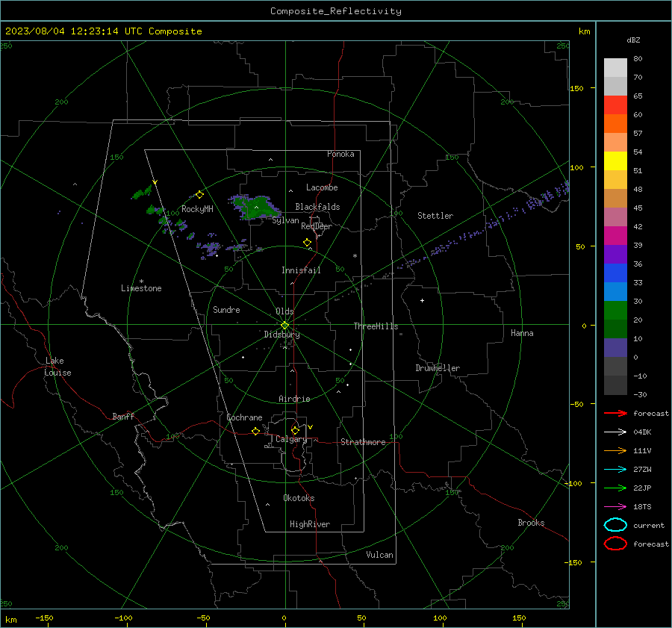Image resolution: width=672 pixels, height=628 pixels.
Task: Click the white 04DK arrow icon
Action: point(615,432)
